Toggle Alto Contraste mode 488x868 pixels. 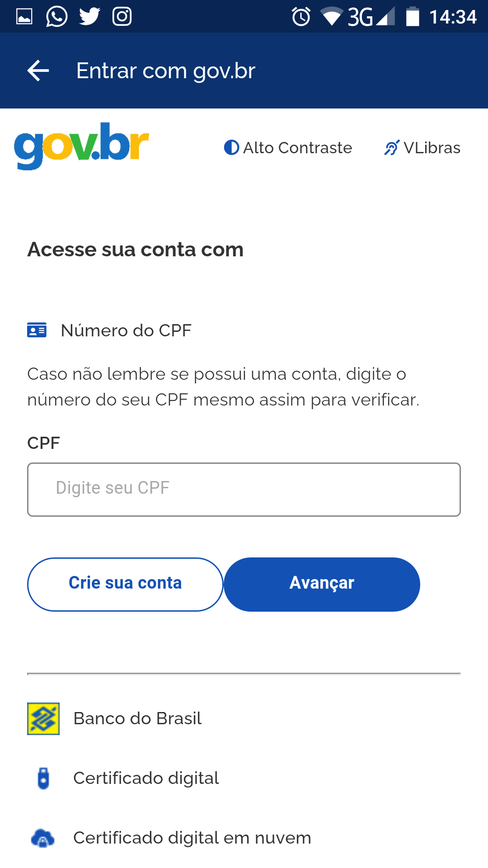[288, 148]
